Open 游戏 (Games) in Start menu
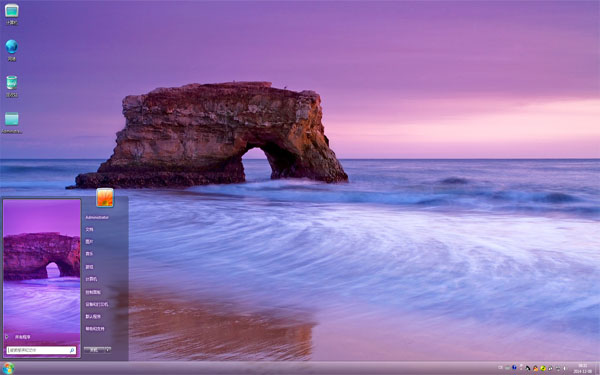The height and width of the screenshot is (375, 600). [89, 267]
